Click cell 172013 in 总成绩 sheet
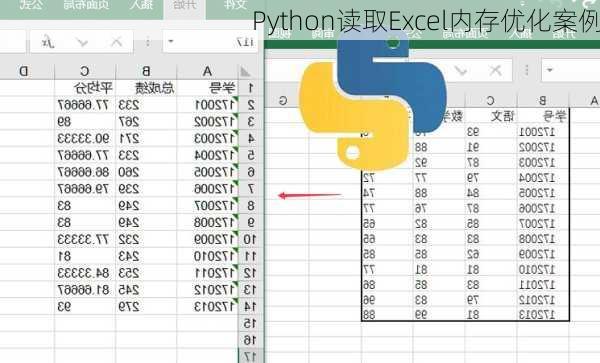 pyautogui.click(x=207, y=307)
